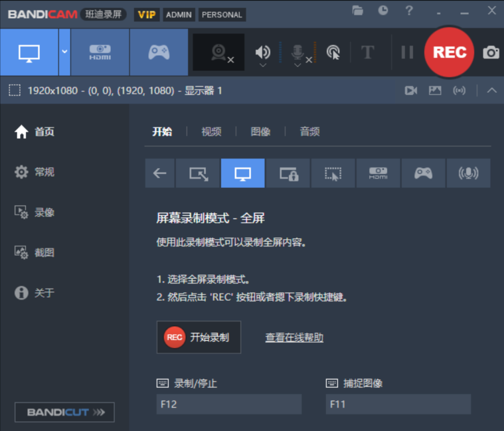Image resolution: width=504 pixels, height=431 pixels.
Task: Collapse the recording target info bar
Action: [491, 90]
